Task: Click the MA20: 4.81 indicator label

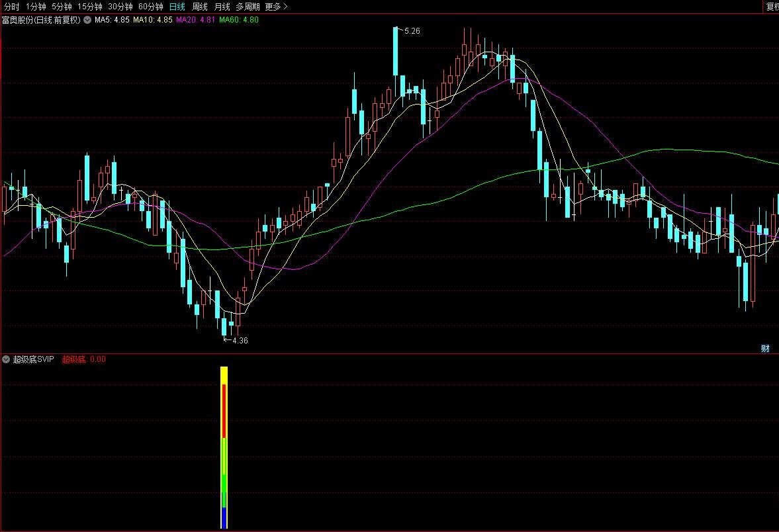Action: (195, 20)
